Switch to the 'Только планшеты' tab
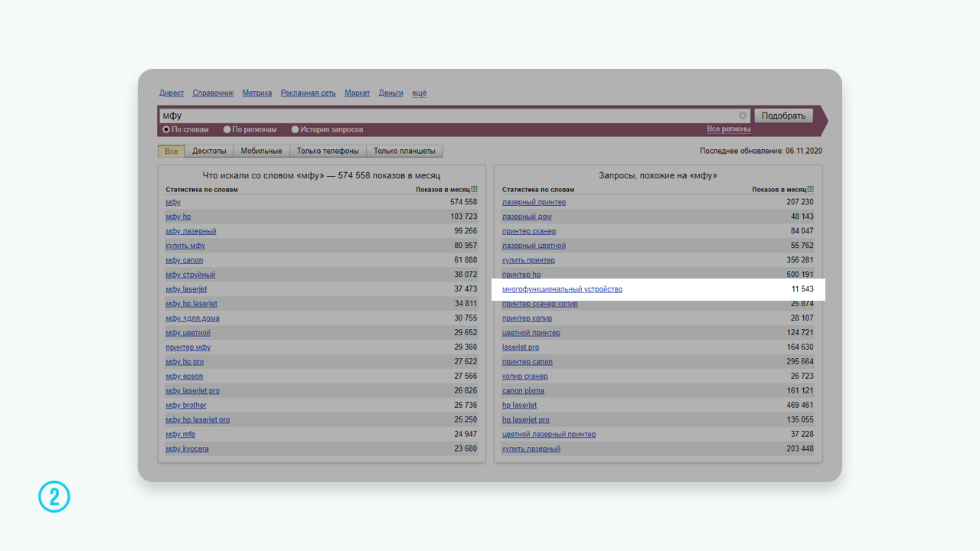Image resolution: width=980 pixels, height=551 pixels. point(404,152)
